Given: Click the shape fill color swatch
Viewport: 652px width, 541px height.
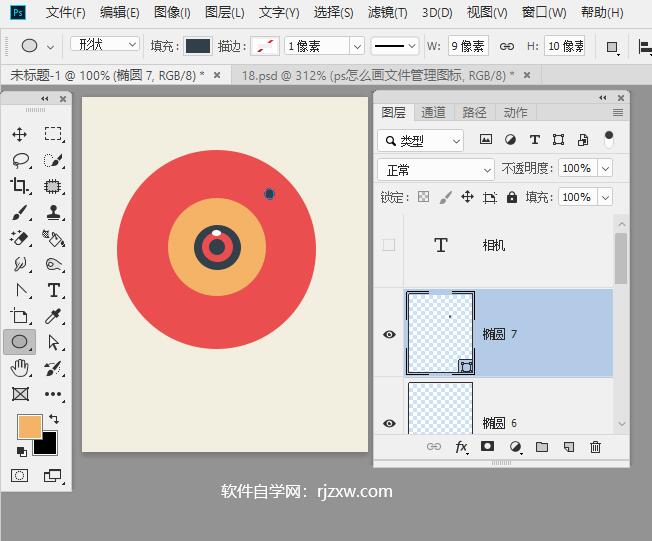Looking at the screenshot, I should point(198,46).
